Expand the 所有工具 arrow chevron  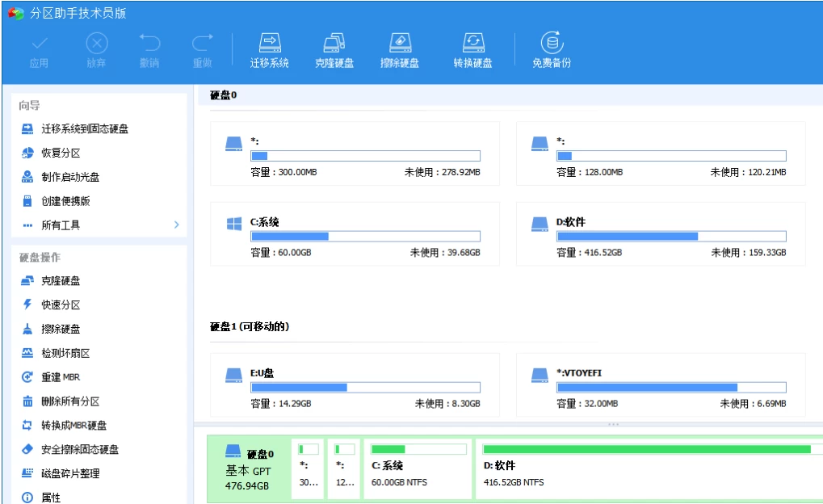(x=176, y=225)
